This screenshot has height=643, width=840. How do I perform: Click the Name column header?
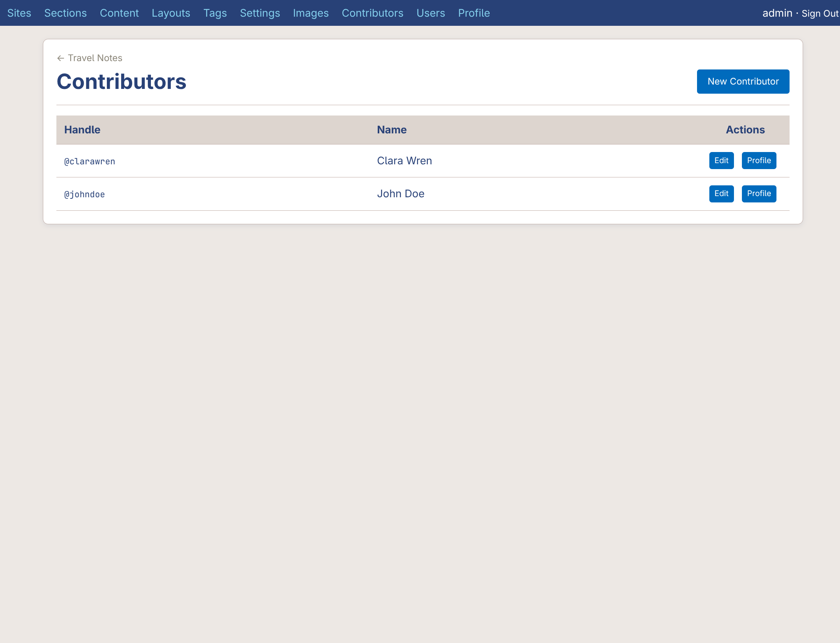(x=391, y=129)
